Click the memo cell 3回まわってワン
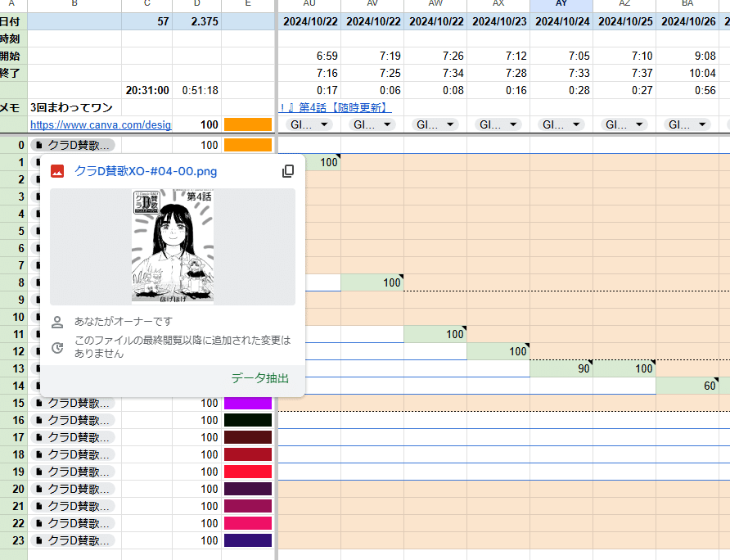Screen dimensions: 730x560 coord(74,107)
